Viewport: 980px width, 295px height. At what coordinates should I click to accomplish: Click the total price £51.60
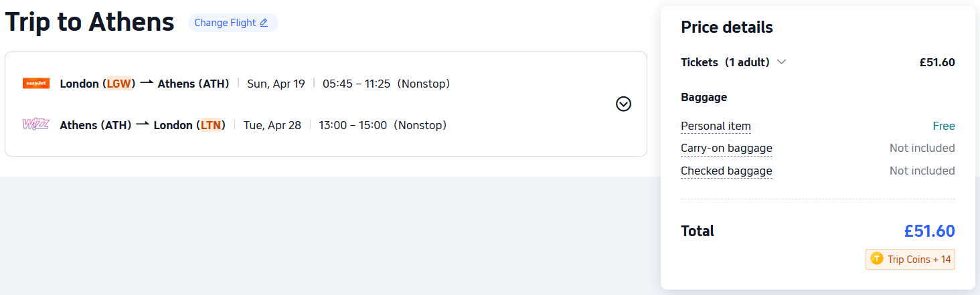tap(929, 231)
